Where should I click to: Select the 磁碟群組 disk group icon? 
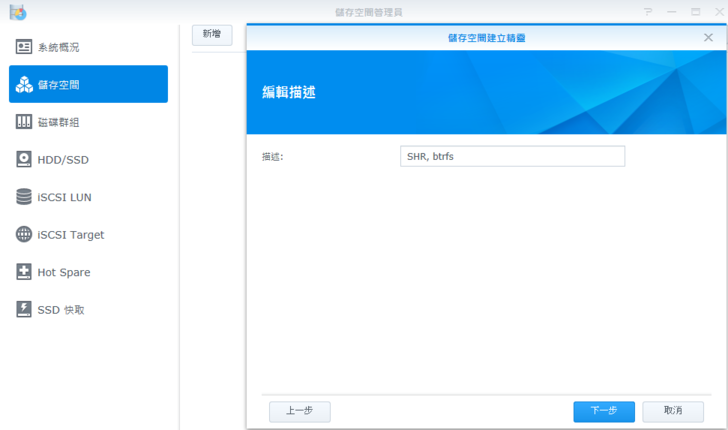tap(24, 122)
